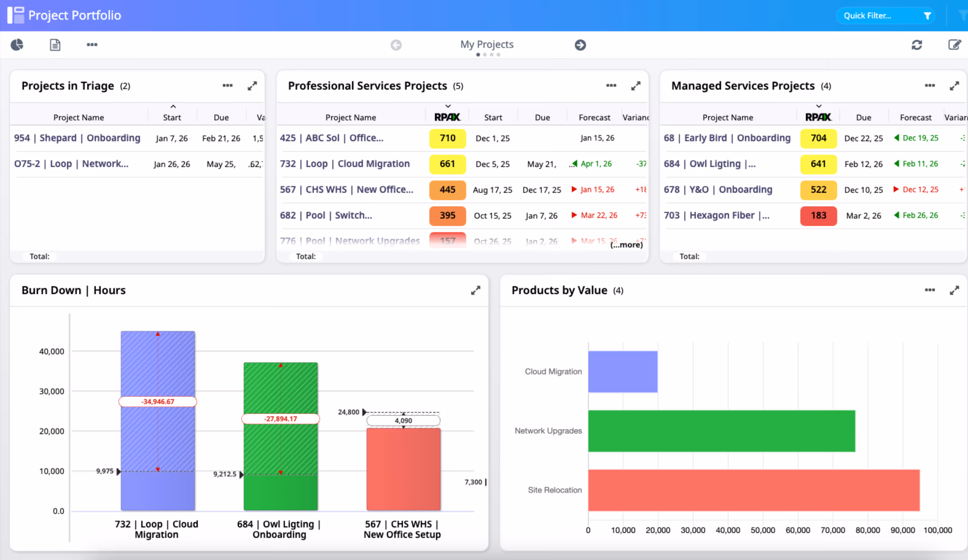Click the Cloud Migration bar in Products by Value

623,371
